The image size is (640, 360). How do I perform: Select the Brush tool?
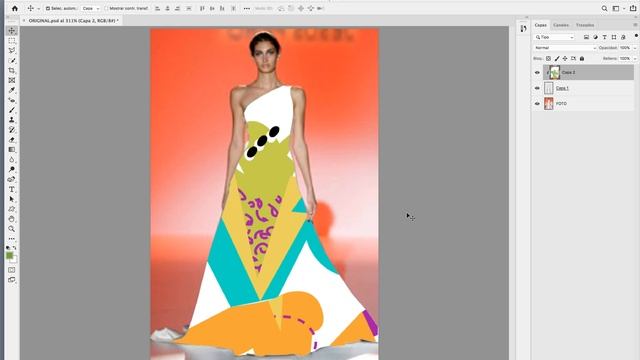(12, 110)
